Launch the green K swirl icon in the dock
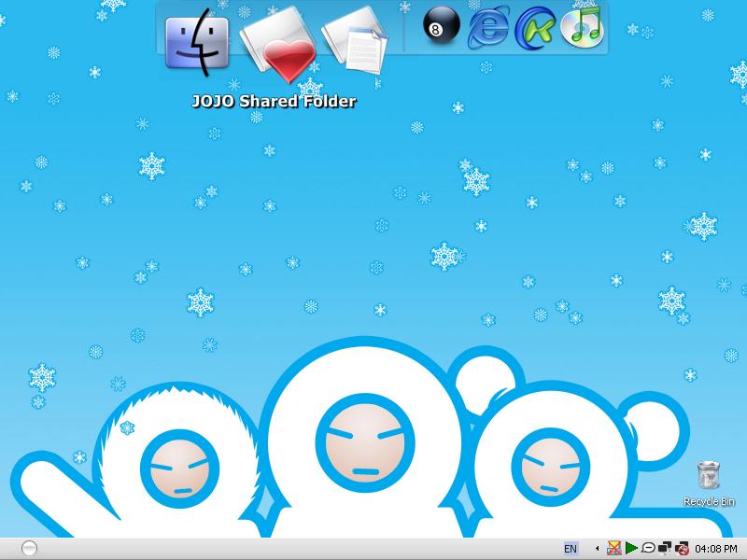 pos(535,28)
